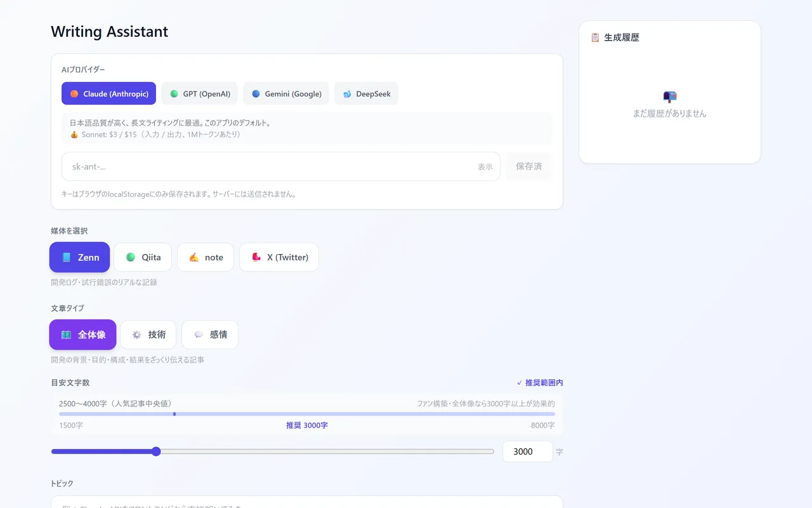Select Zenn as the target media

click(80, 257)
